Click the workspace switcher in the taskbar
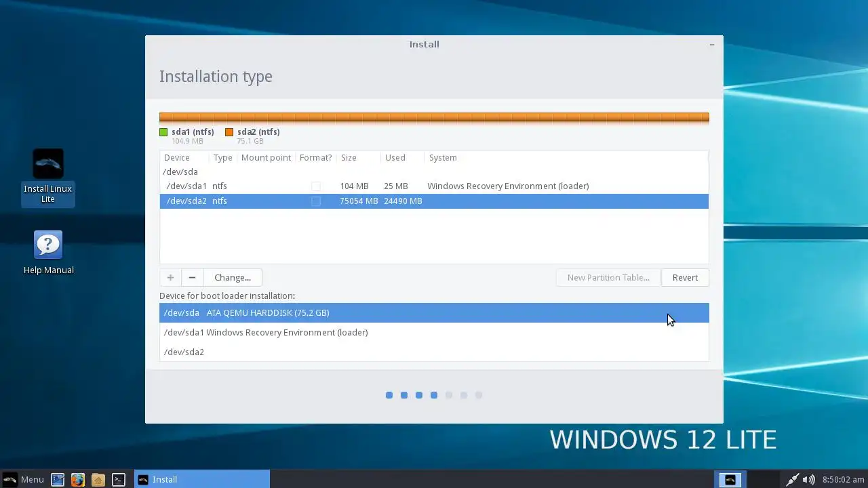The image size is (868, 488). coord(730,479)
